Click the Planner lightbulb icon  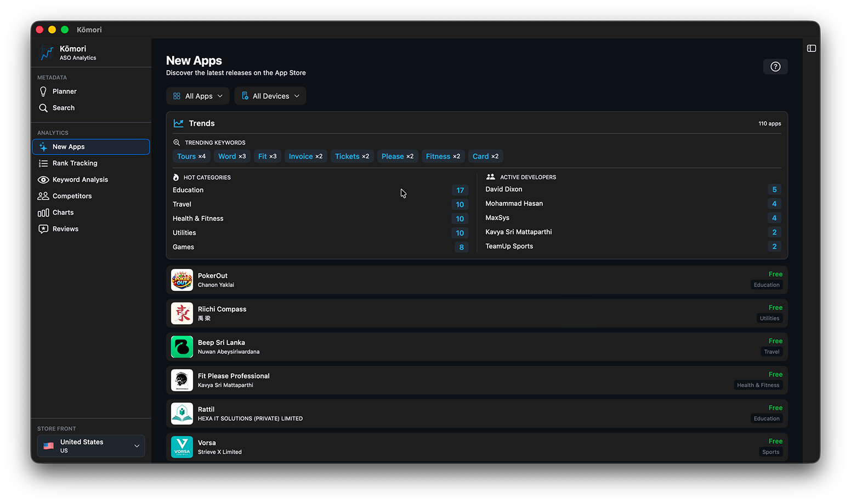(43, 91)
